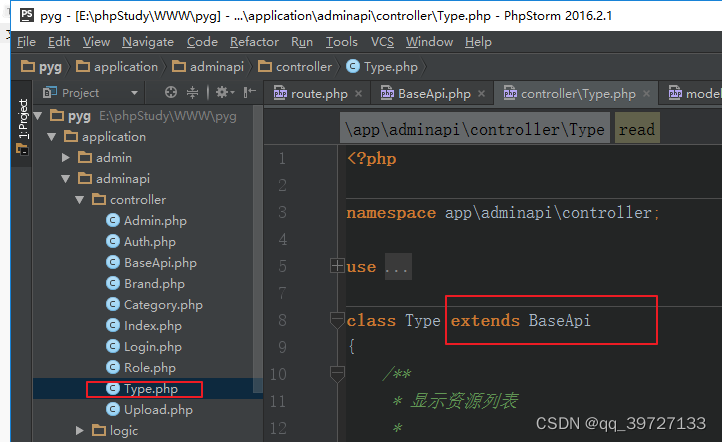The width and height of the screenshot is (722, 442).
Task: Open the Code menu
Action: pyautogui.click(x=202, y=42)
